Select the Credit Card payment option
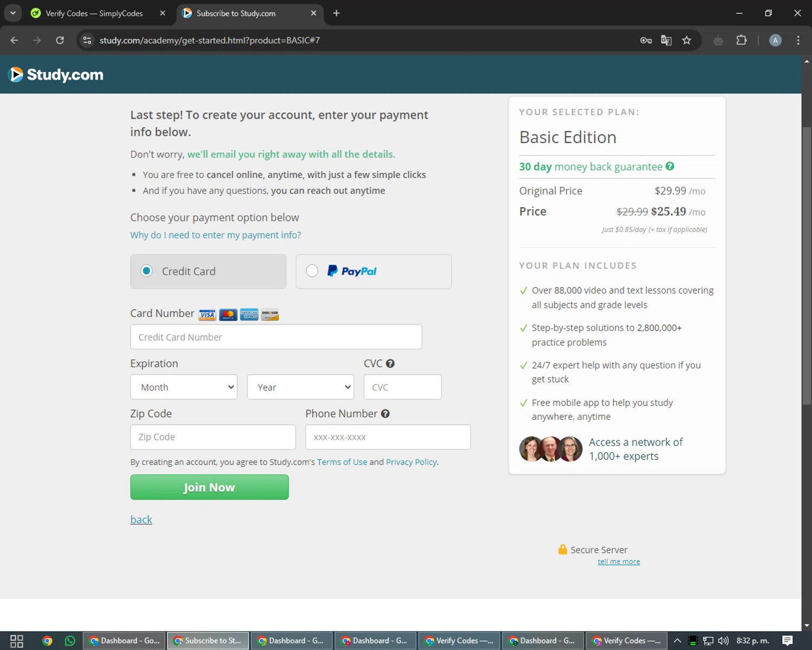The image size is (812, 650). (208, 271)
